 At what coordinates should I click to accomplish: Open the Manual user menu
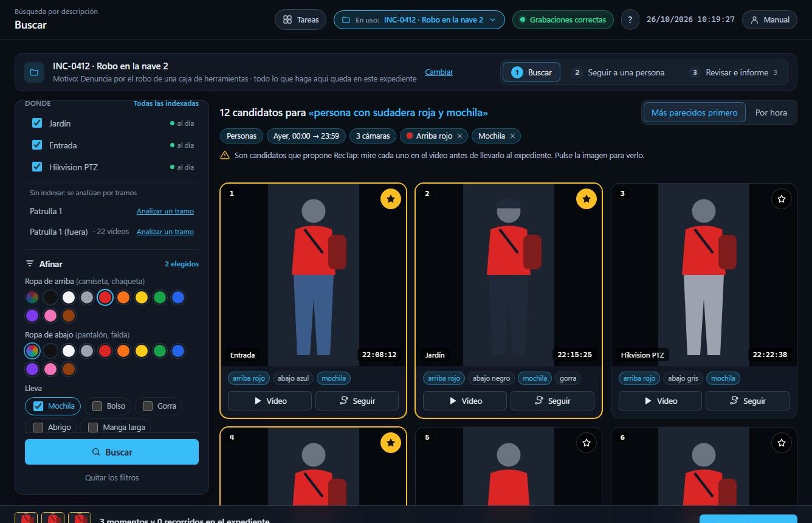(770, 19)
